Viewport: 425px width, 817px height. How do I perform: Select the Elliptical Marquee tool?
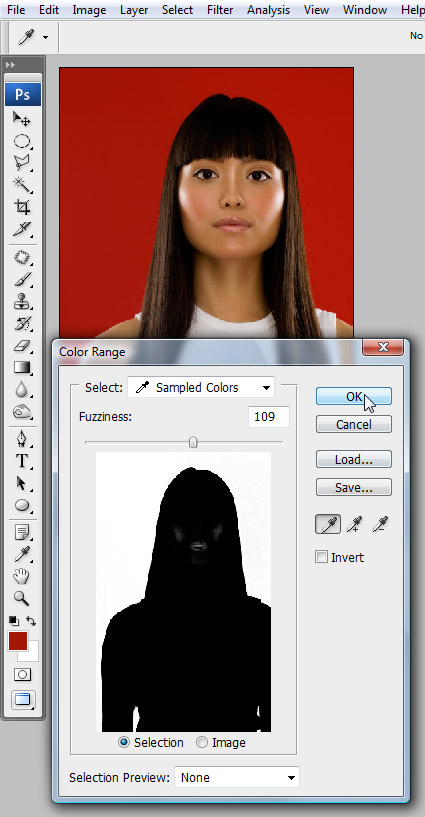[22, 141]
